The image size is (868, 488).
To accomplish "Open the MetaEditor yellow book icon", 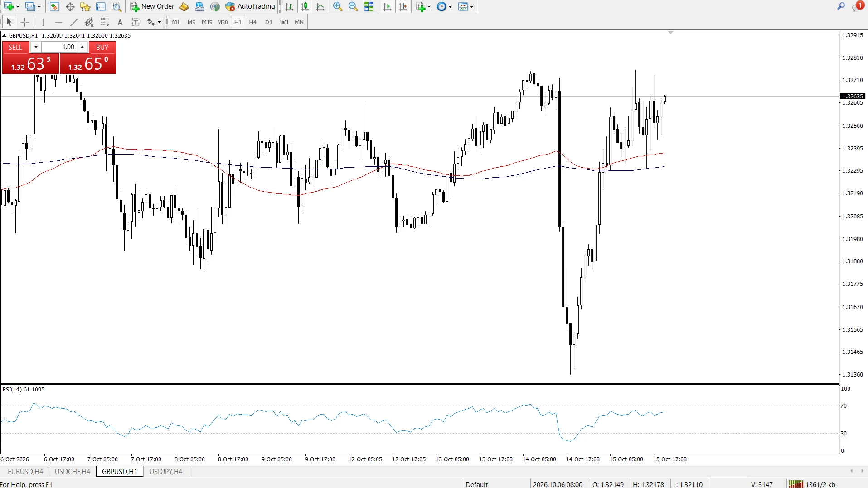I will pyautogui.click(x=184, y=6).
